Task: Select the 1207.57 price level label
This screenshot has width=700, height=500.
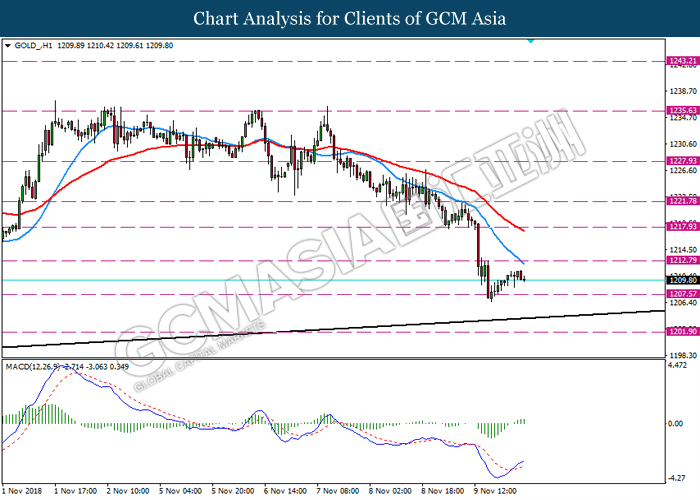Action: [683, 294]
